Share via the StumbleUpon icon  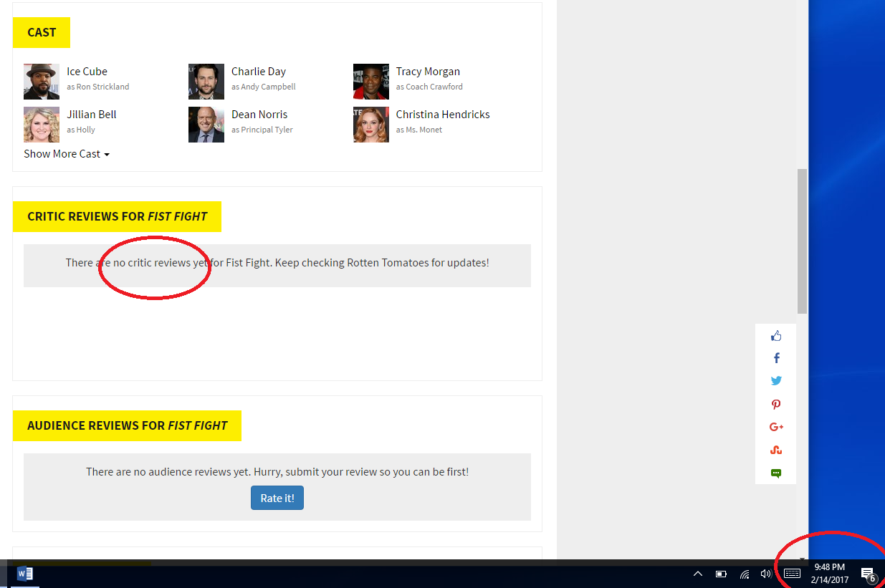(x=776, y=450)
